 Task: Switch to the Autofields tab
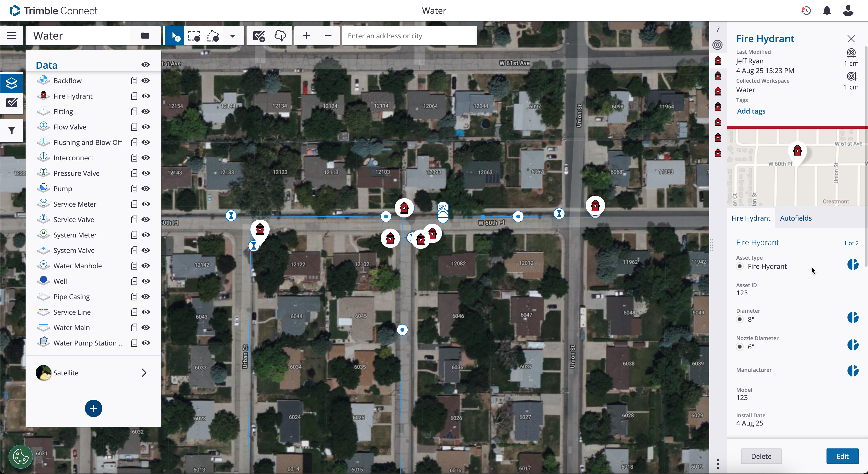click(796, 218)
